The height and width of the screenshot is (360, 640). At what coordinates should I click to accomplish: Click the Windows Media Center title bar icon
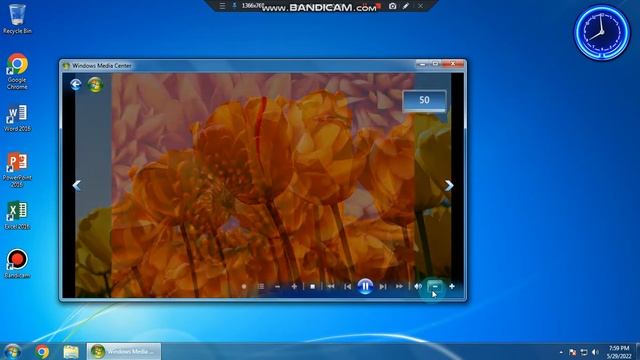click(x=66, y=66)
